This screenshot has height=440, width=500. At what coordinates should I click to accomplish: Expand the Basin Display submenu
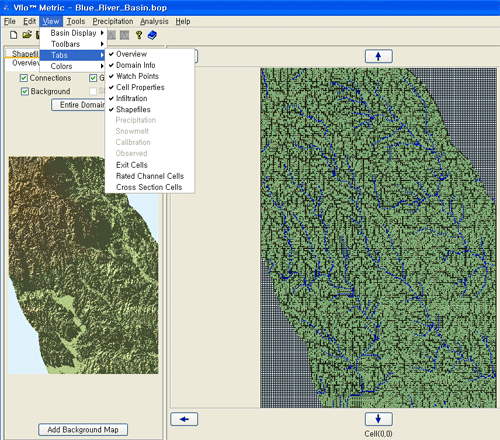click(x=73, y=33)
